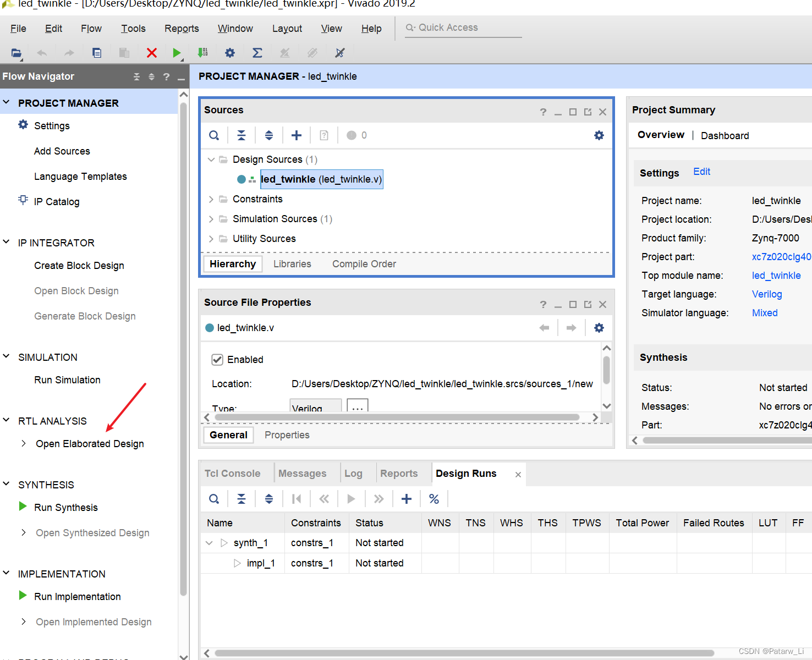The width and height of the screenshot is (812, 660).
Task: Switch to the Tcl Console tab
Action: (x=232, y=474)
